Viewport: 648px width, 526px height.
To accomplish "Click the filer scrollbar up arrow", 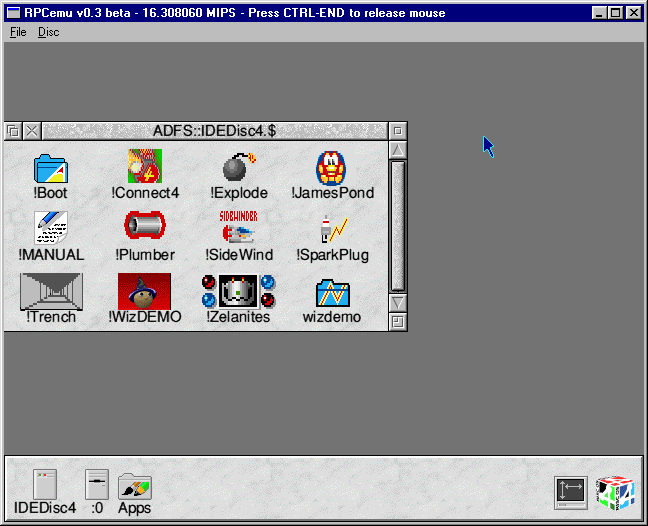I will click(x=398, y=150).
